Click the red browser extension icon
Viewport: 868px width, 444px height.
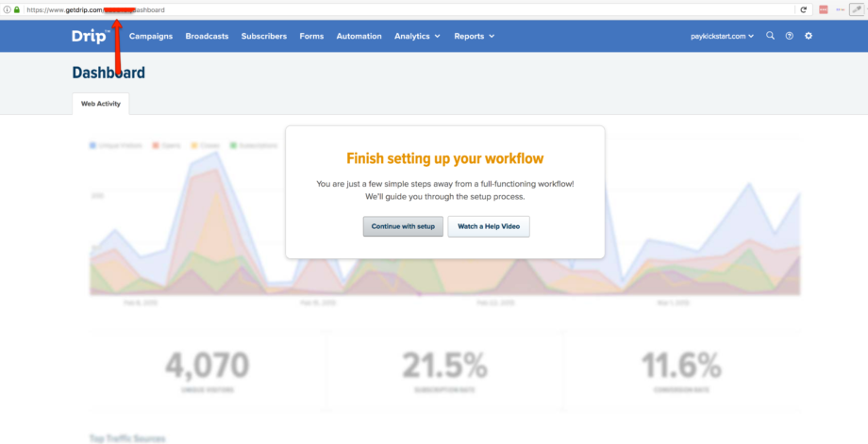[824, 9]
